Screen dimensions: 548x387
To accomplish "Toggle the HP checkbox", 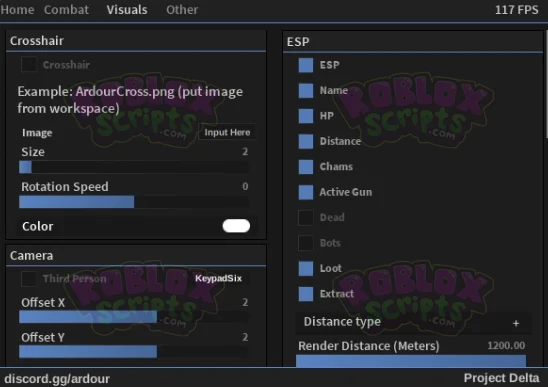I will pyautogui.click(x=306, y=116).
